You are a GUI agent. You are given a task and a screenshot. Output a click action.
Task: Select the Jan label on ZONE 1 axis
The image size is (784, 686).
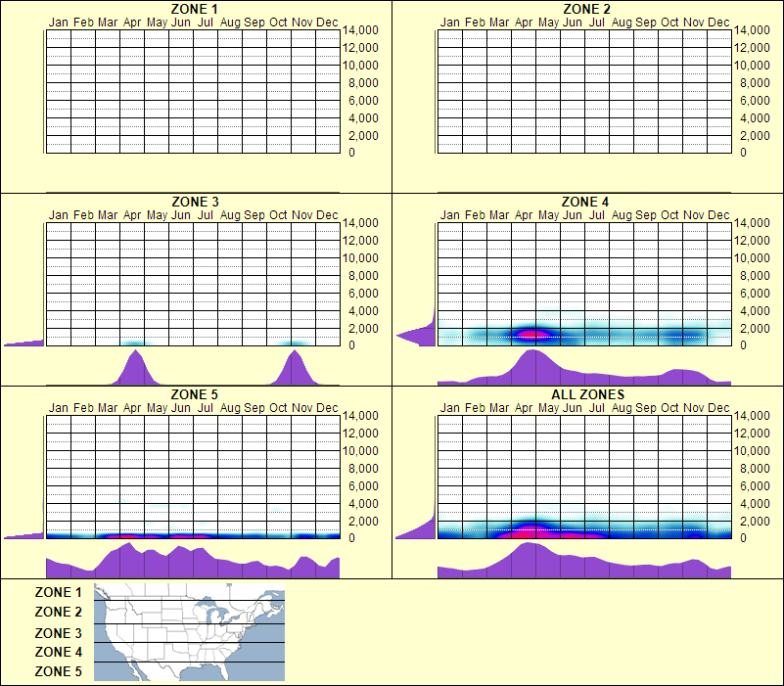coord(58,21)
